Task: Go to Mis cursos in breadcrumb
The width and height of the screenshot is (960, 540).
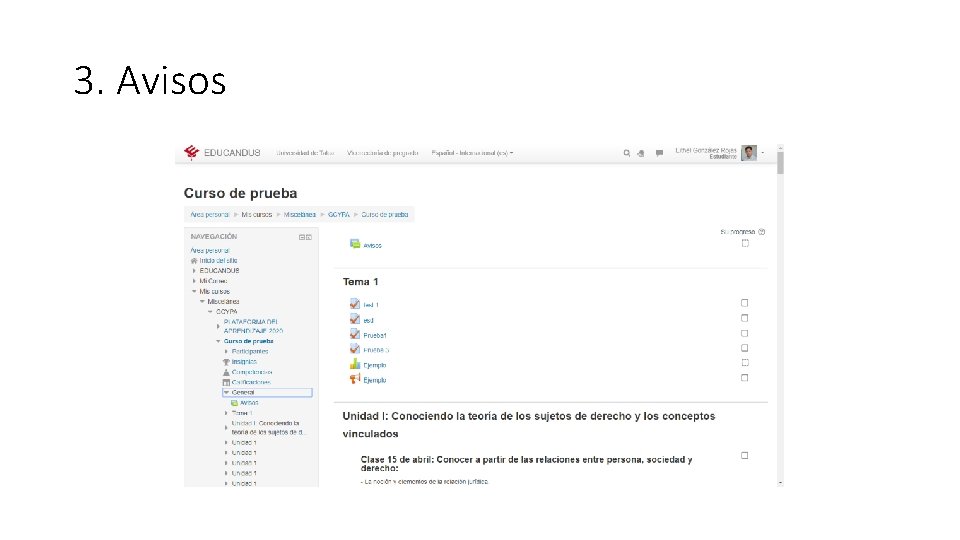Action: click(257, 215)
